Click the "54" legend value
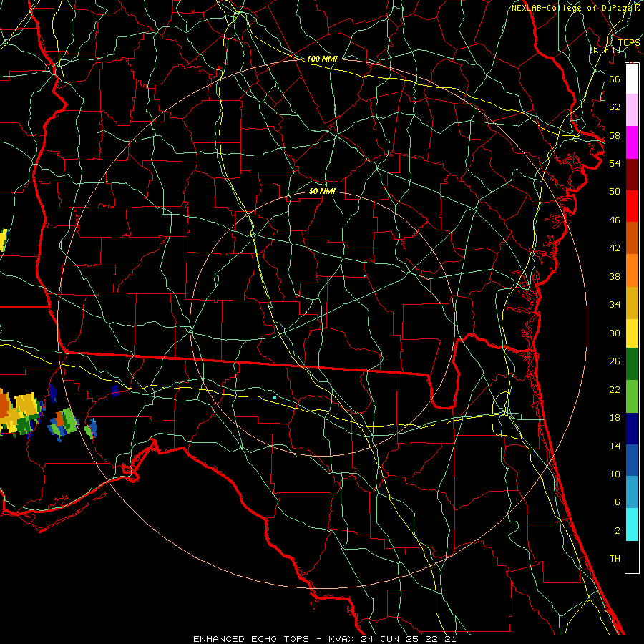 (615, 163)
